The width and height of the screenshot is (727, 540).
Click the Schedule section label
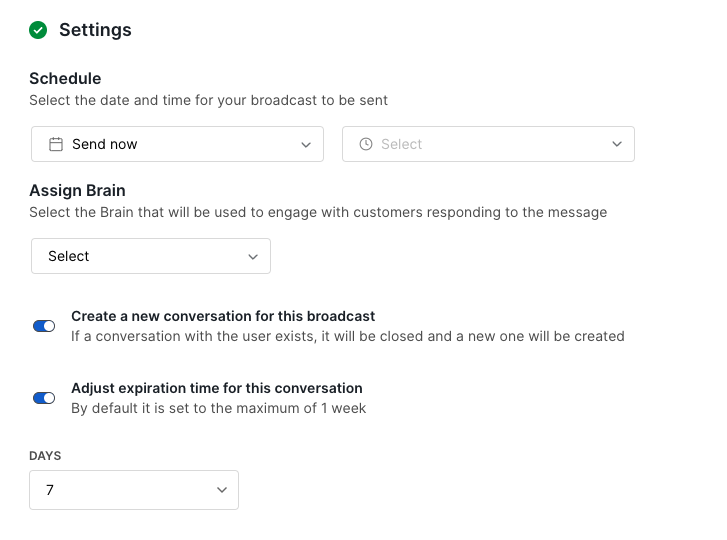(x=65, y=79)
